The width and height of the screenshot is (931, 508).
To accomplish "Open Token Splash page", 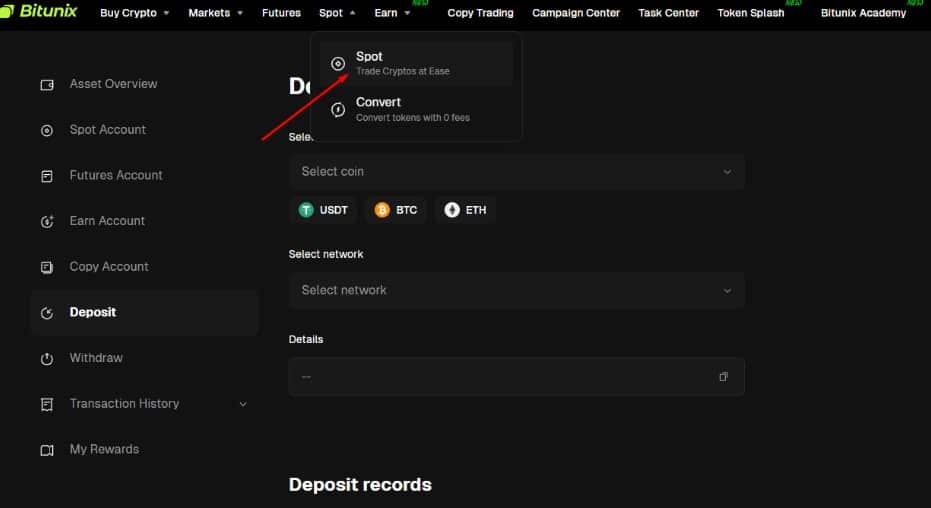I will point(750,12).
